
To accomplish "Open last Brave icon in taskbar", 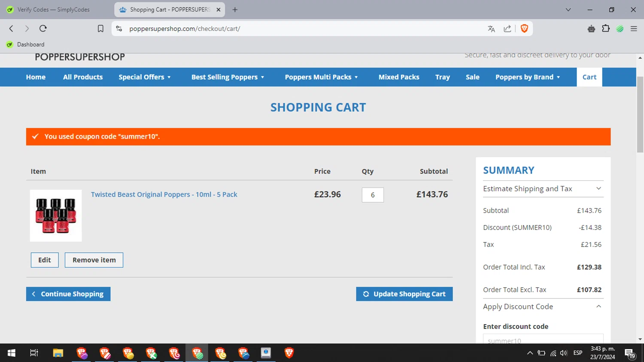I will 289,353.
